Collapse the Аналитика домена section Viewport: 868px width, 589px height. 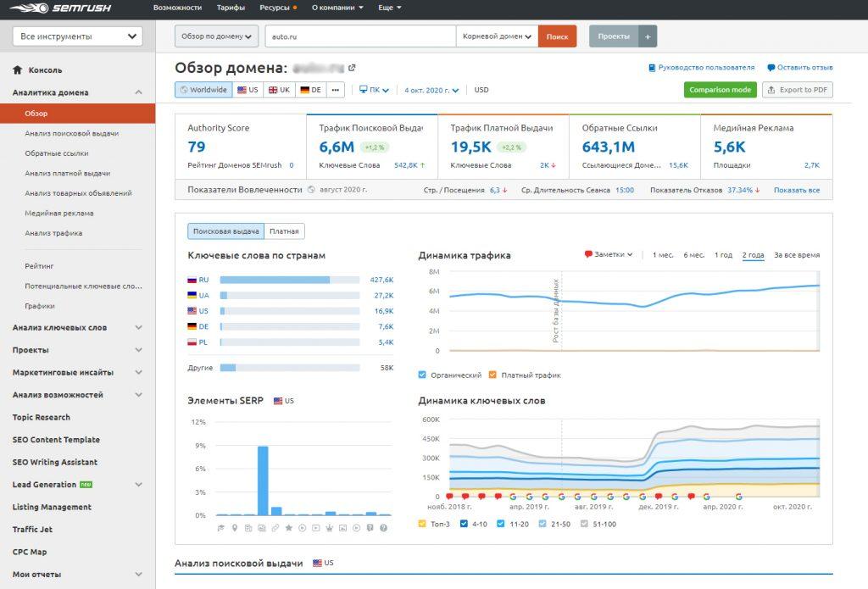pos(138,92)
